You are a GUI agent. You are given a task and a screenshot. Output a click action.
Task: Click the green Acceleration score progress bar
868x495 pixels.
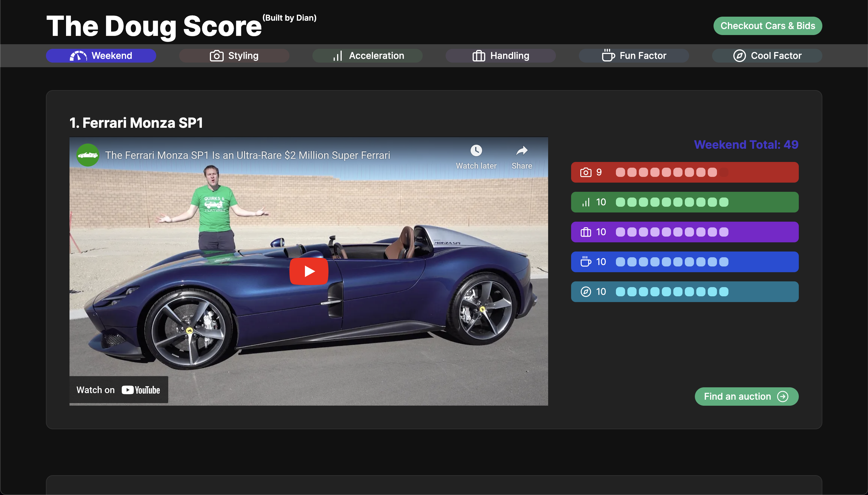click(x=685, y=202)
